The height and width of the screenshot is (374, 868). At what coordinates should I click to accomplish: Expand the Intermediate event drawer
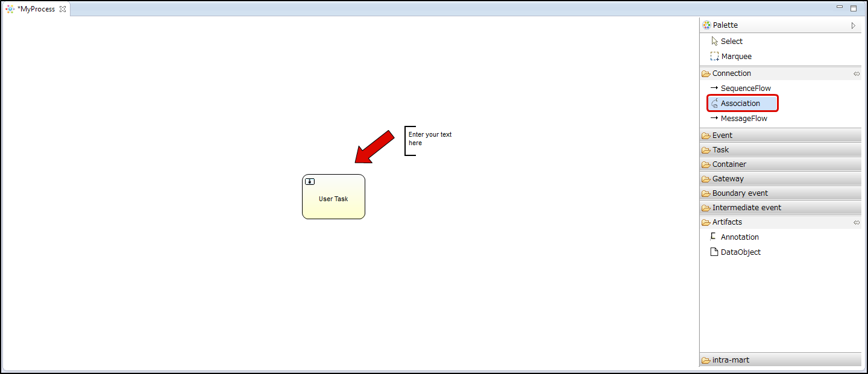[x=781, y=207]
